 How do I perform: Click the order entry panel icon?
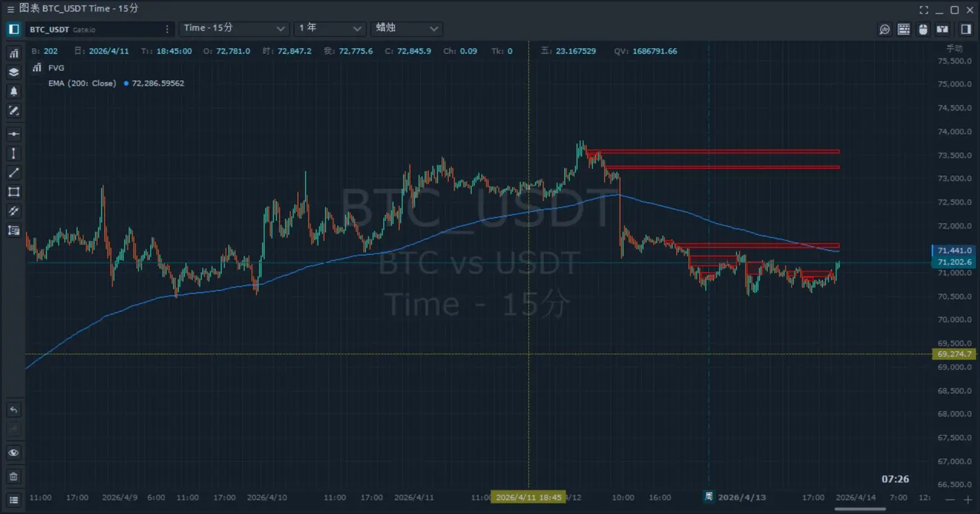coord(942,29)
